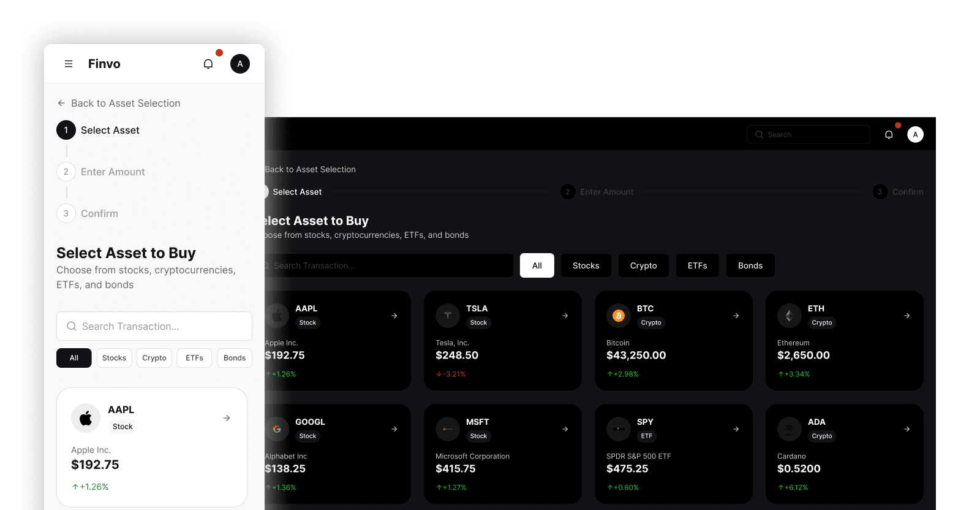This screenshot has height=510, width=980.
Task: Open notifications bell in the mobile Finvo header
Action: [208, 64]
